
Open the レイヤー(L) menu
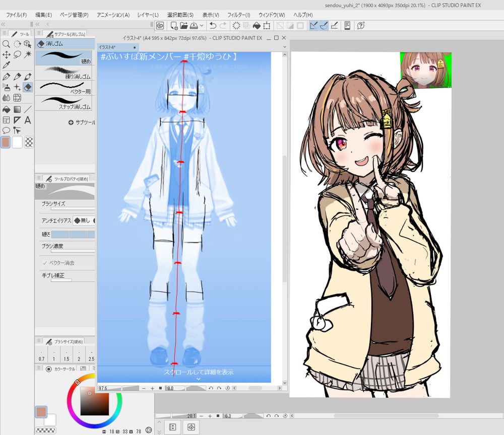148,15
